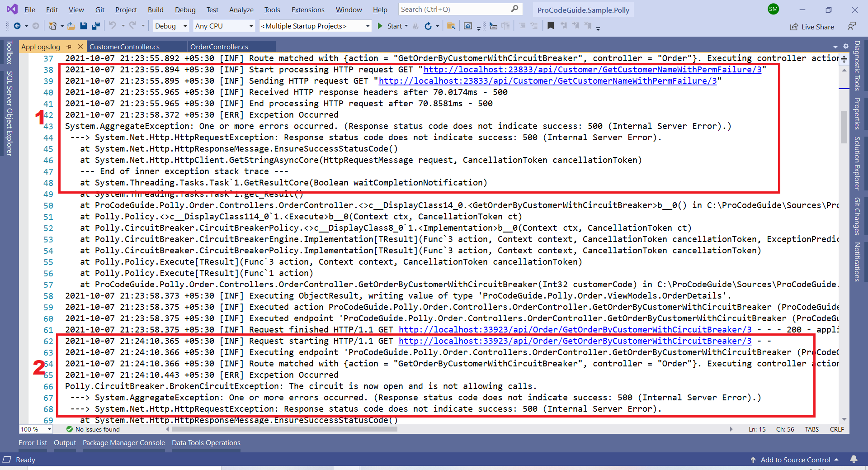Click the Live Share button
This screenshot has height=470, width=868.
(x=812, y=27)
